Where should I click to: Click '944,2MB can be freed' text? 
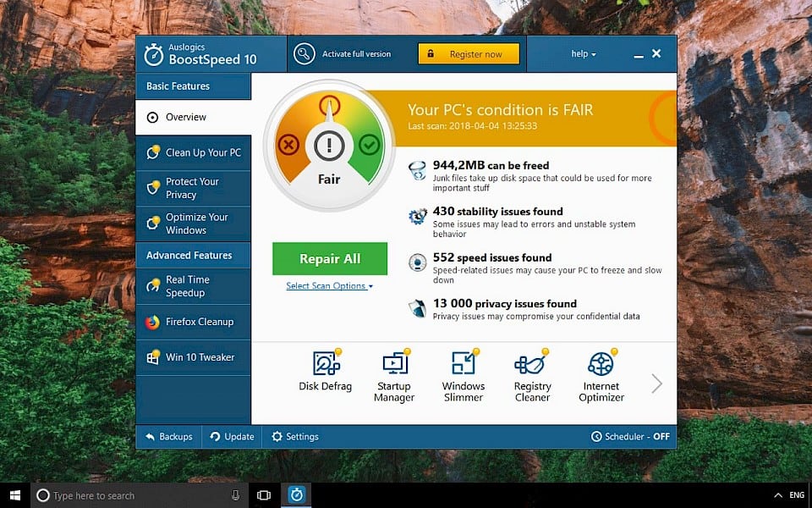491,165
